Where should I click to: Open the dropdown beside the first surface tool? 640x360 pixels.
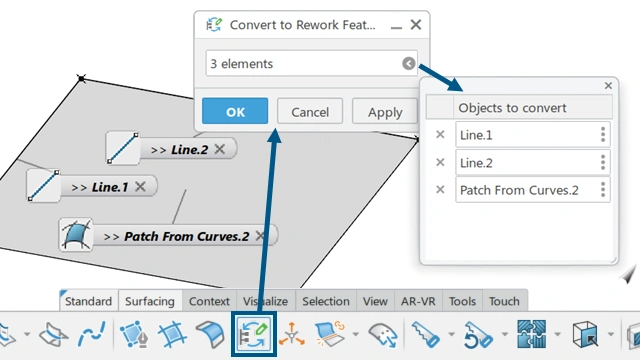point(27,334)
